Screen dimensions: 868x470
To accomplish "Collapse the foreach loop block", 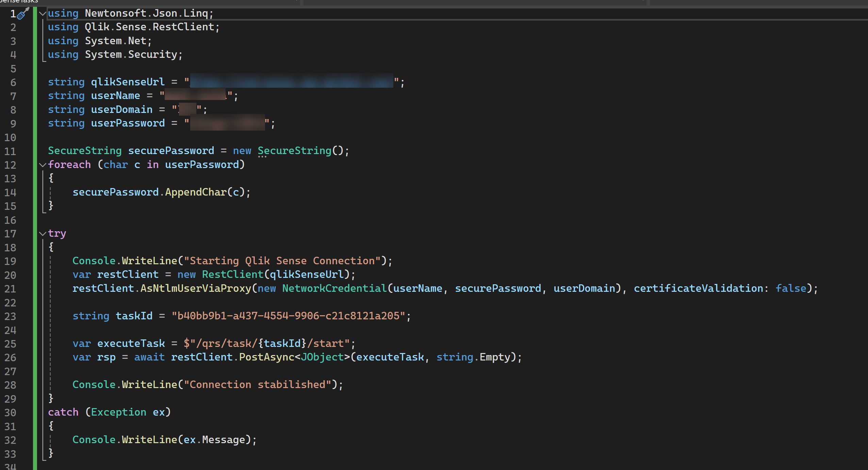I will pos(43,165).
